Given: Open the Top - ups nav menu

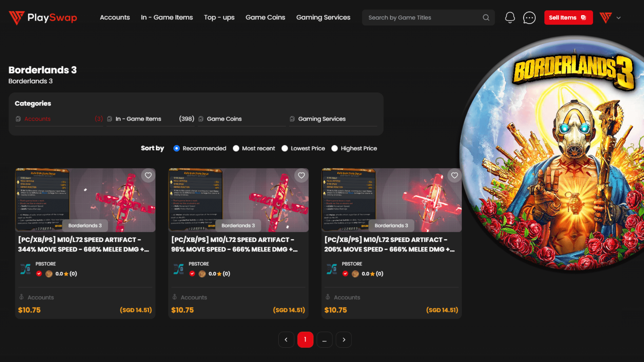Looking at the screenshot, I should coord(219,17).
